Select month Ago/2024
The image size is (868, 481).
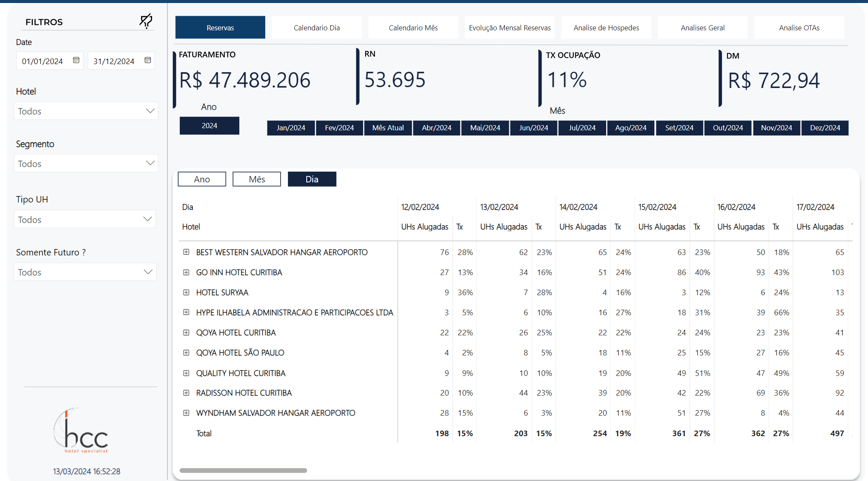coord(631,128)
